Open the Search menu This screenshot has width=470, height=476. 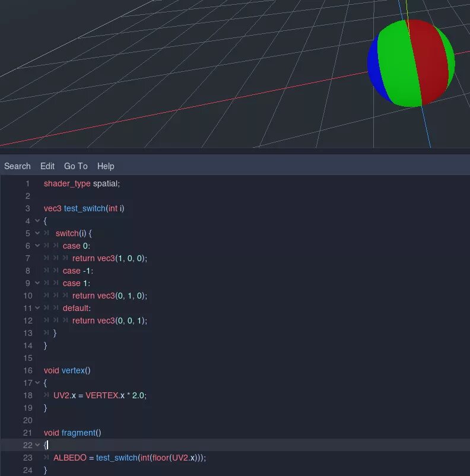tap(17, 166)
